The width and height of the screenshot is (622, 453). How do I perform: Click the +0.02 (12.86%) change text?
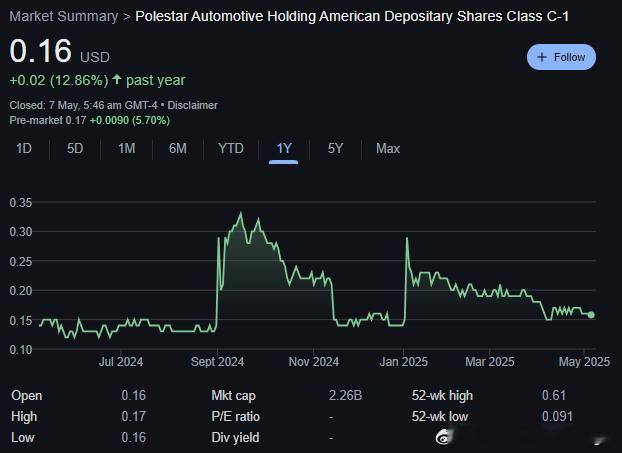coord(59,81)
